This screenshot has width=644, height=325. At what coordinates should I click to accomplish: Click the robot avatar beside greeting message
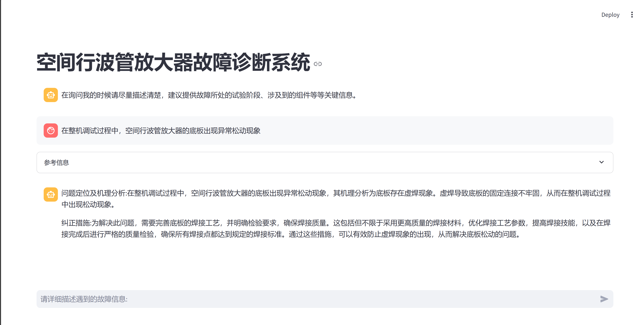[x=51, y=95]
